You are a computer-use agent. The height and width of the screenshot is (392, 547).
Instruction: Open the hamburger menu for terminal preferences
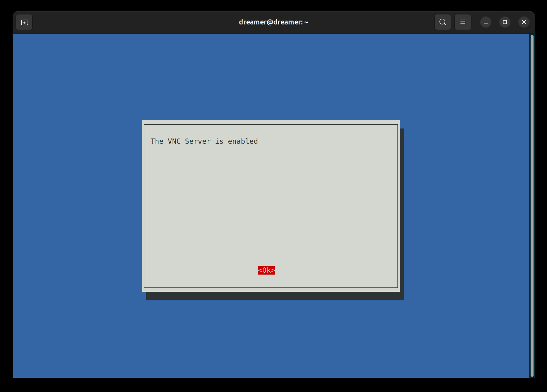(463, 22)
